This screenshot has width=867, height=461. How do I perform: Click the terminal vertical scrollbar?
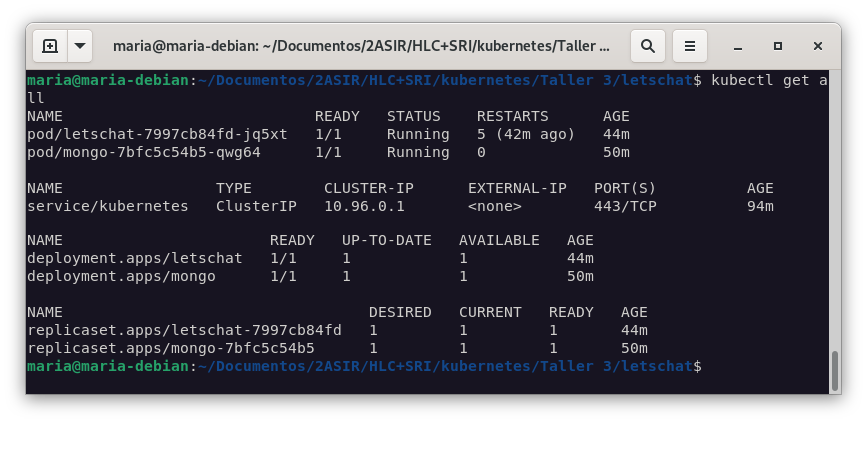(835, 370)
